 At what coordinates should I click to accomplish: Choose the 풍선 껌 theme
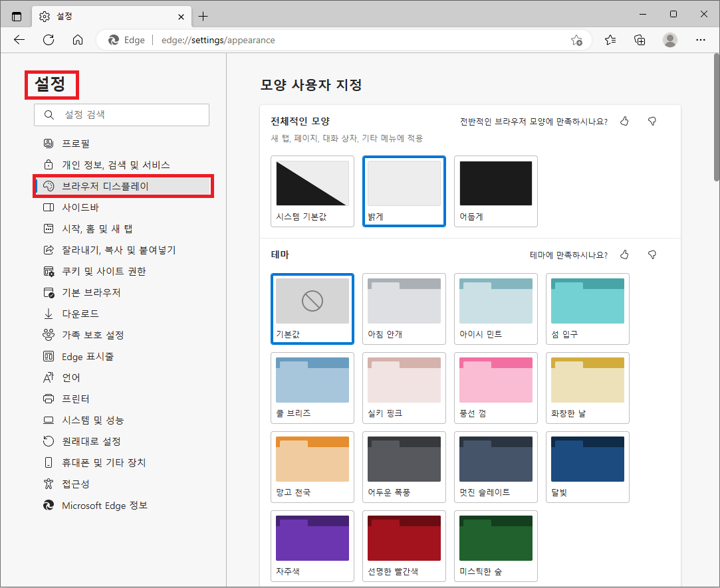point(496,388)
